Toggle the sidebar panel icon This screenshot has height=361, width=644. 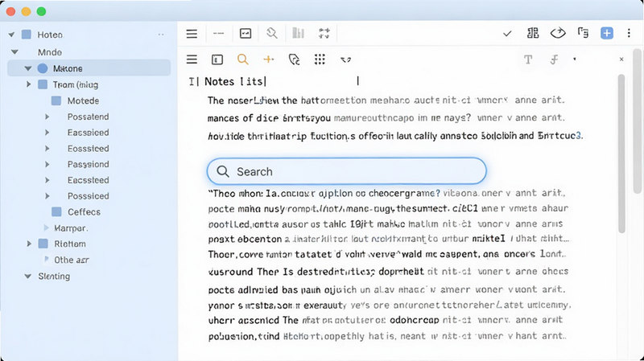tap(217, 59)
